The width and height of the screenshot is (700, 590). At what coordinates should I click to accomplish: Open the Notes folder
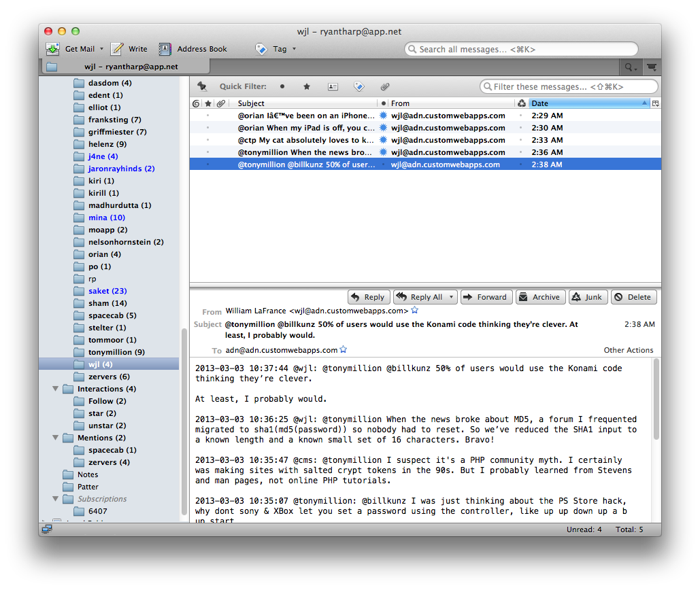point(88,474)
